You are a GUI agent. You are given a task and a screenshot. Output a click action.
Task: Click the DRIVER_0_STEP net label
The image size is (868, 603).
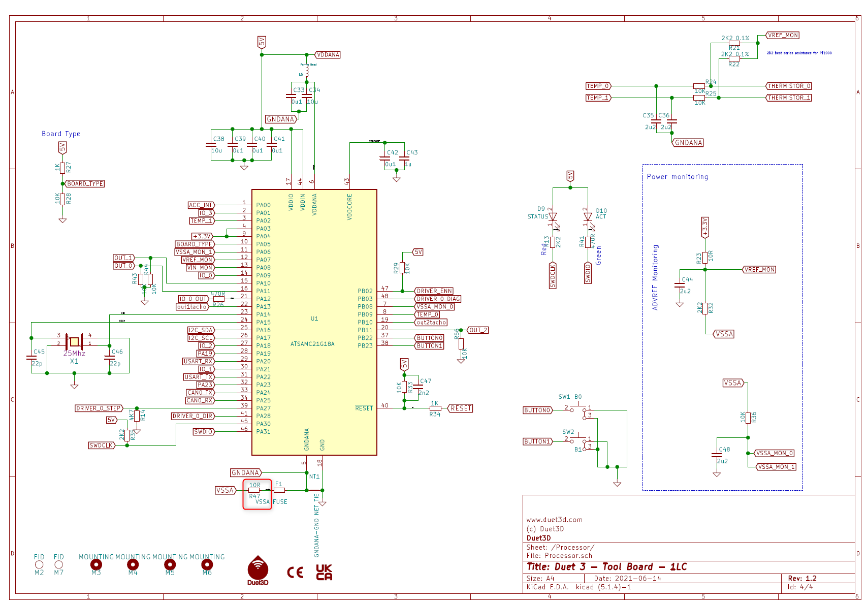(x=99, y=408)
